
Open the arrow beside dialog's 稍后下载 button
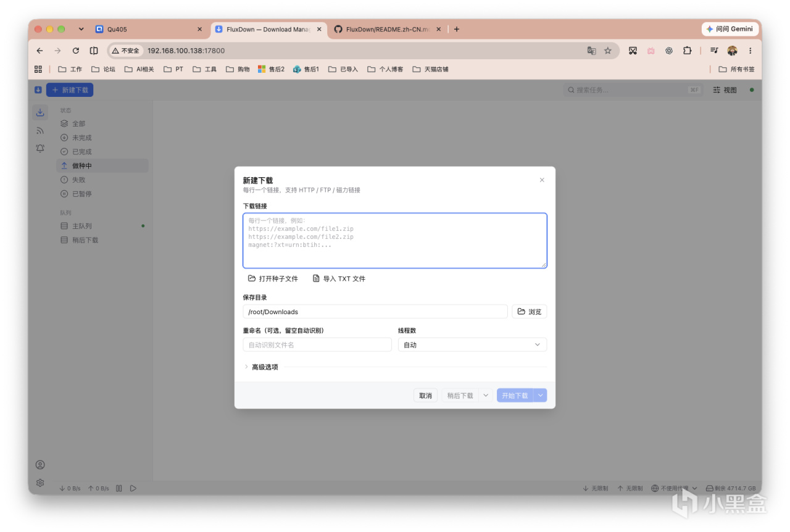[x=485, y=396]
